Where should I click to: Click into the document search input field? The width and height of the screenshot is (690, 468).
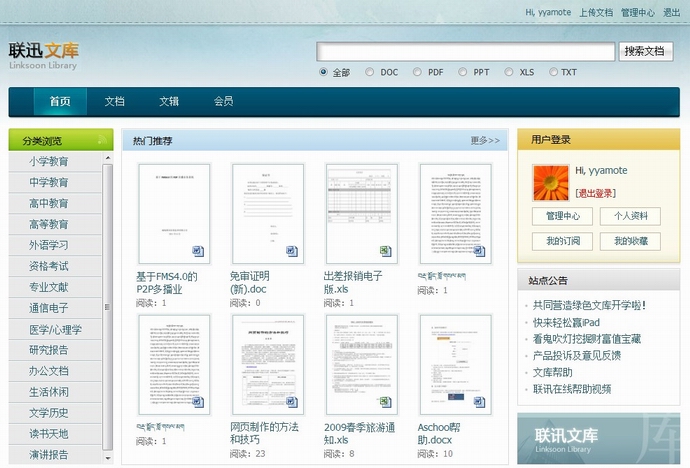[465, 52]
